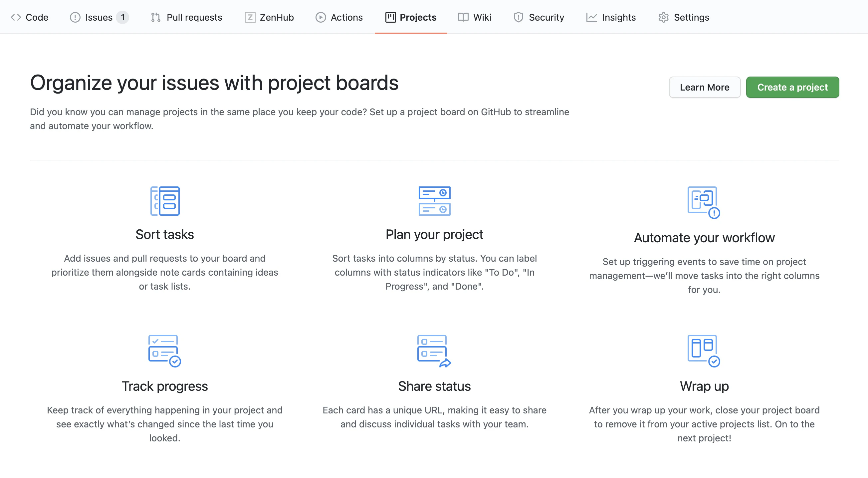This screenshot has height=478, width=868.
Task: Open the Actions tab
Action: pyautogui.click(x=339, y=17)
